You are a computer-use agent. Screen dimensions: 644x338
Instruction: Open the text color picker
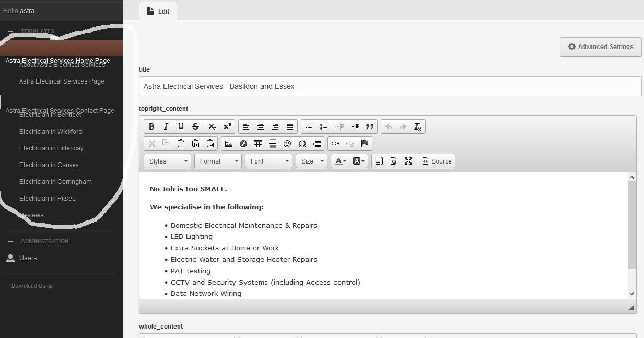tap(341, 161)
